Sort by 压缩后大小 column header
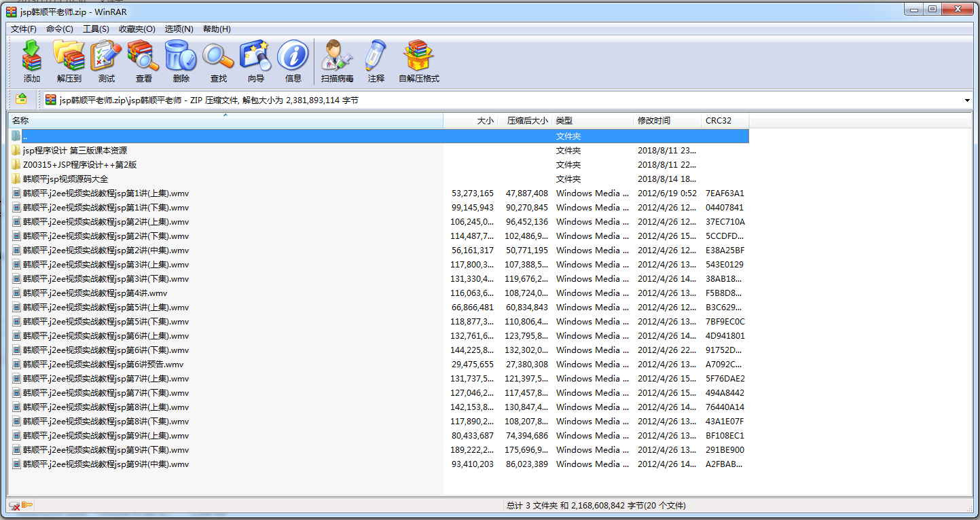980x520 pixels. (x=524, y=120)
